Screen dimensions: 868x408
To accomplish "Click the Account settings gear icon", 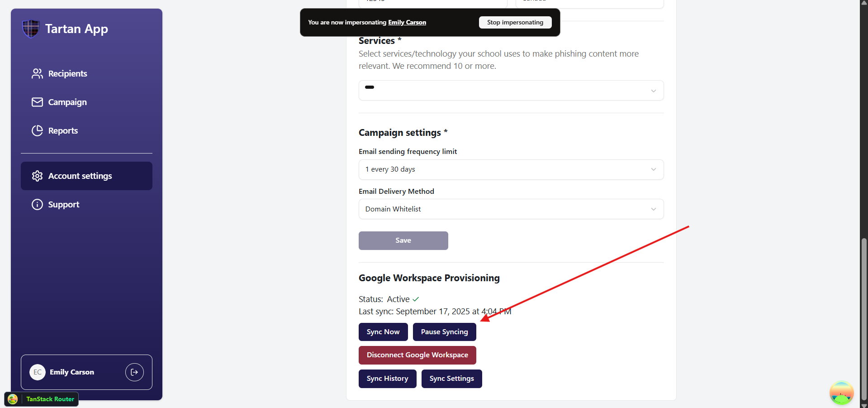I will pos(37,176).
